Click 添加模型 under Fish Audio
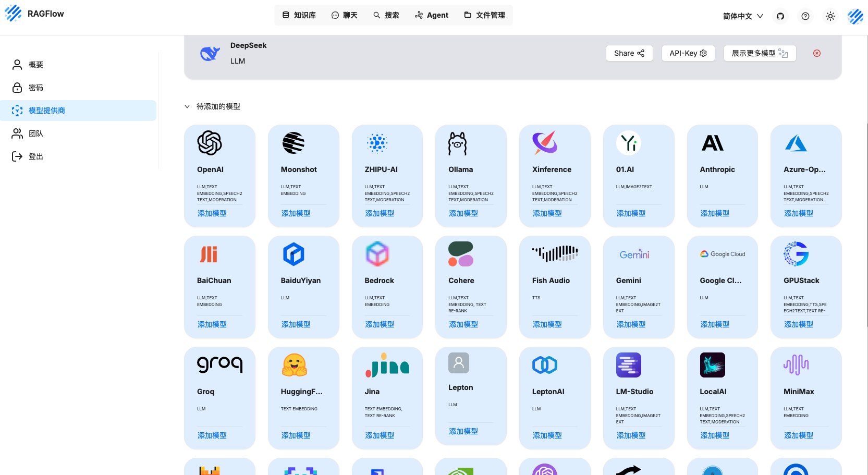The height and width of the screenshot is (475, 868). [x=547, y=324]
